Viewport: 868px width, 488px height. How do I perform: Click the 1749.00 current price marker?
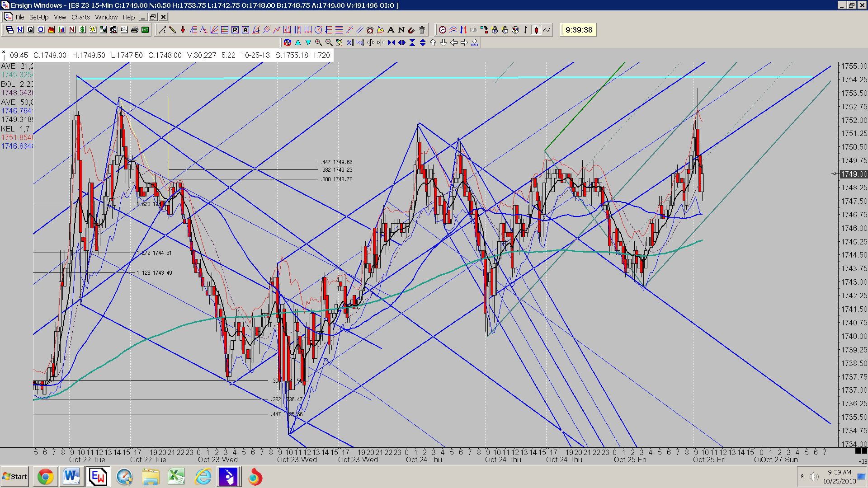[854, 174]
